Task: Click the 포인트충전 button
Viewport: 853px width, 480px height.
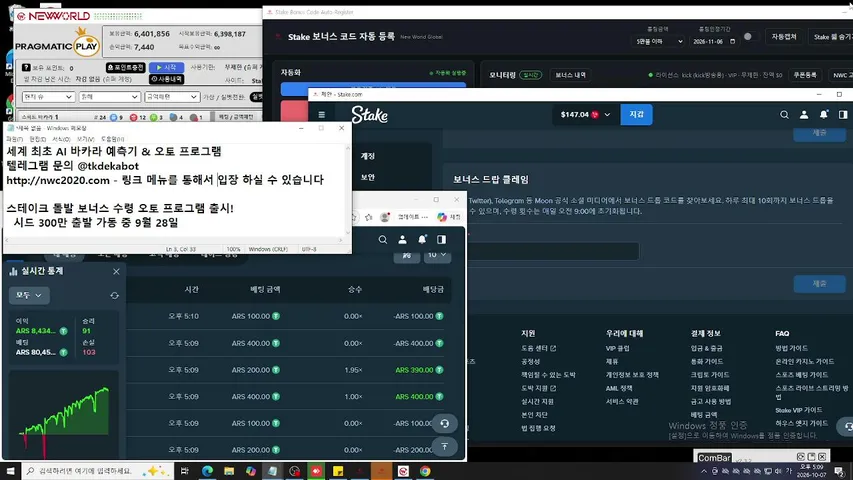Action: click(126, 67)
